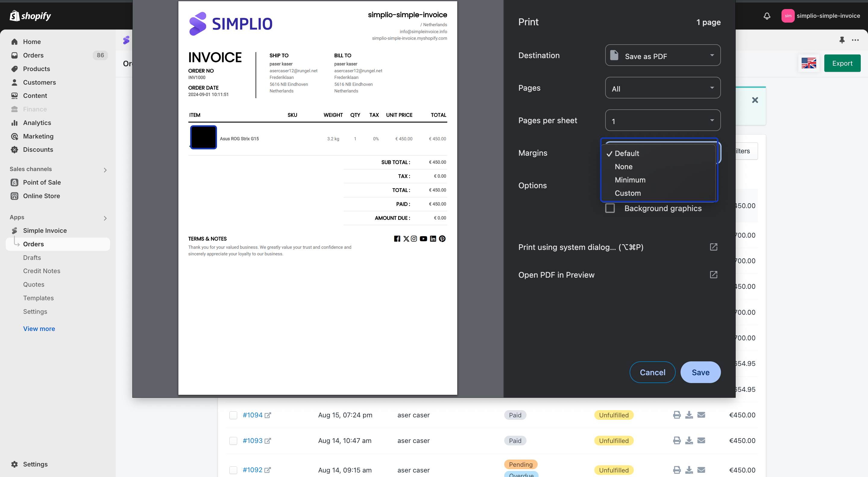The image size is (868, 477).
Task: Open the Destination Save as PDF dropdown
Action: point(662,55)
